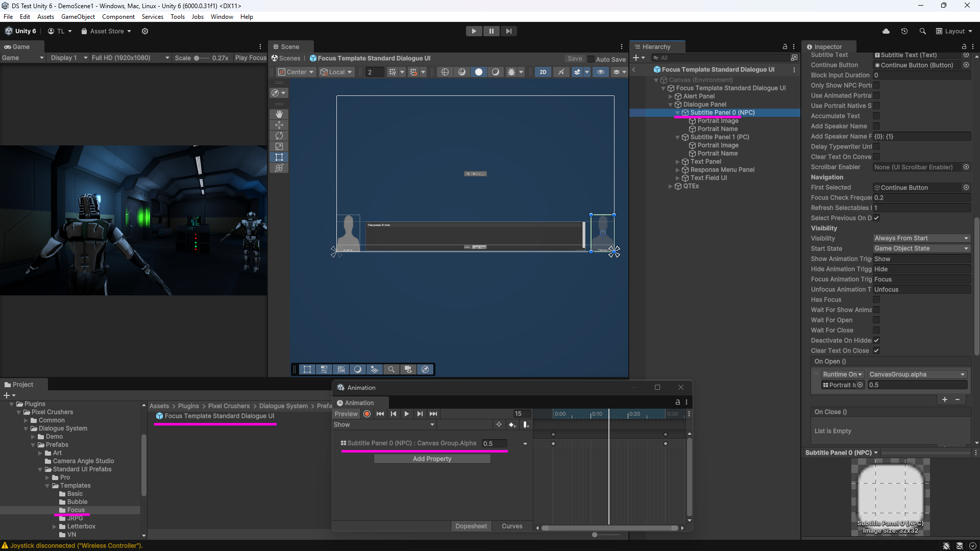Screen dimensions: 980x551
Task: Open the global search icon
Action: 923,31
